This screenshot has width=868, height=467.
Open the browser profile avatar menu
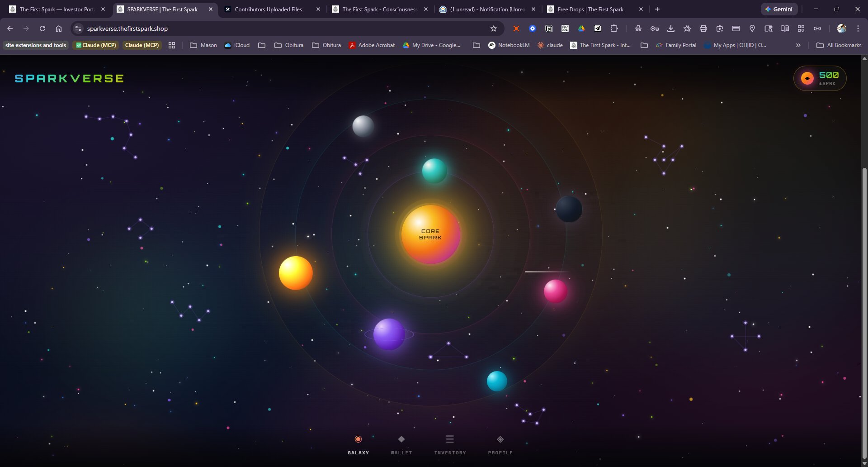(841, 28)
